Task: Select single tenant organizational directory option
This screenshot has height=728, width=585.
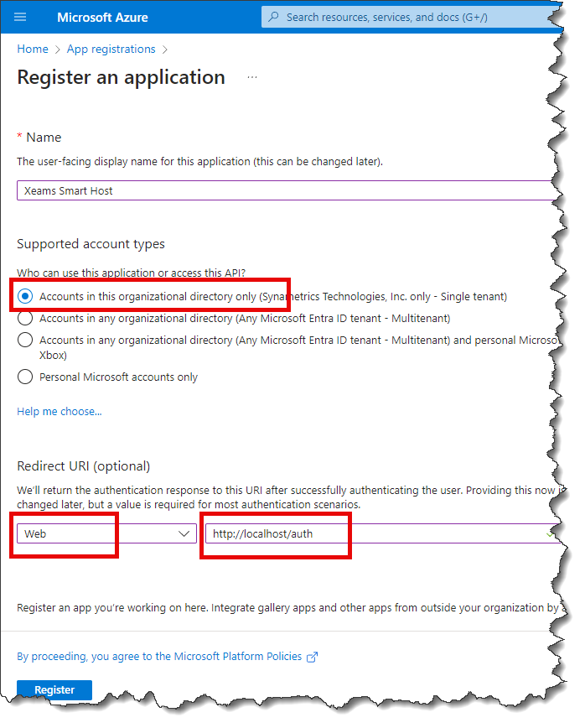Action: 26,296
